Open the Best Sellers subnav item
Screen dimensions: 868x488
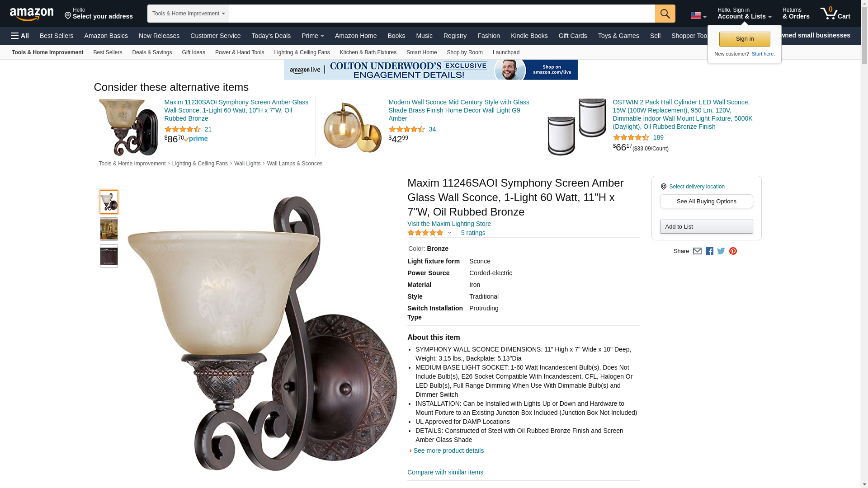point(108,52)
